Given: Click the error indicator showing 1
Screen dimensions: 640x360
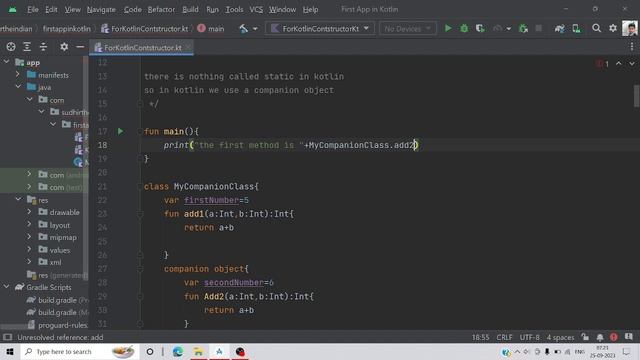Looking at the screenshot, I should coord(602,64).
